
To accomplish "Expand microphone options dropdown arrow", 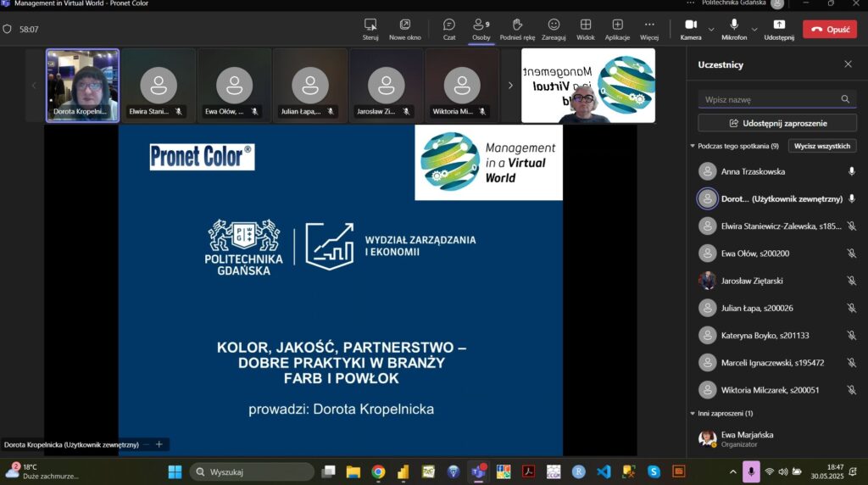I will click(754, 30).
